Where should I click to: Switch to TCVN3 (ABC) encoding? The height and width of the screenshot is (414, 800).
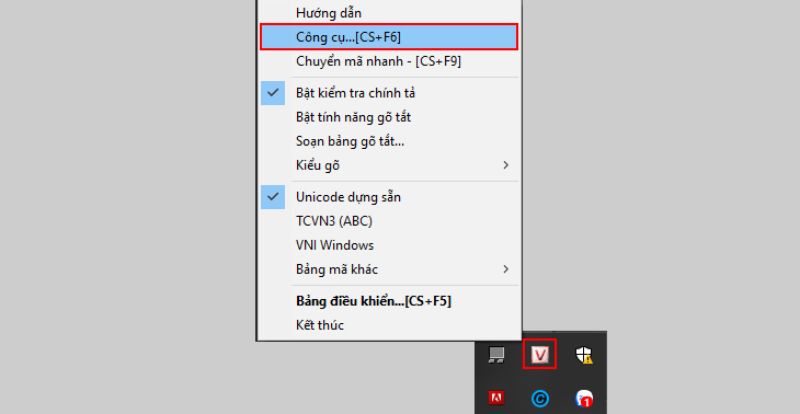pos(389,221)
